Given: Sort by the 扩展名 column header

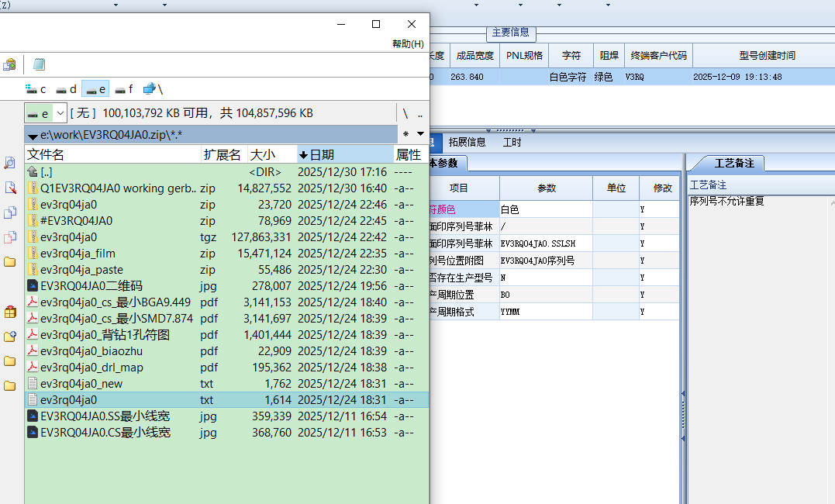Looking at the screenshot, I should click(224, 154).
